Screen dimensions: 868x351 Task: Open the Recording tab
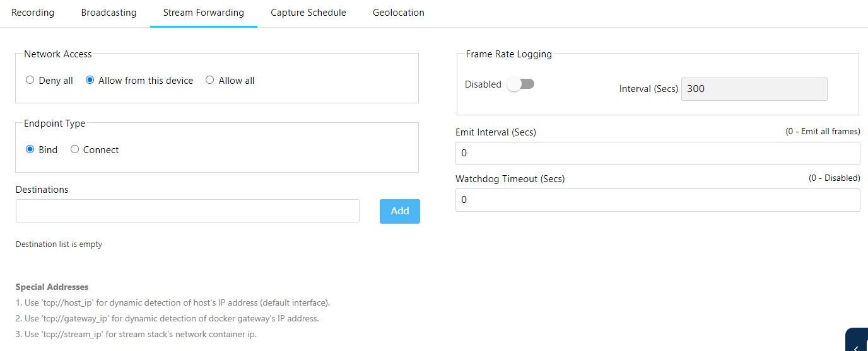point(33,13)
